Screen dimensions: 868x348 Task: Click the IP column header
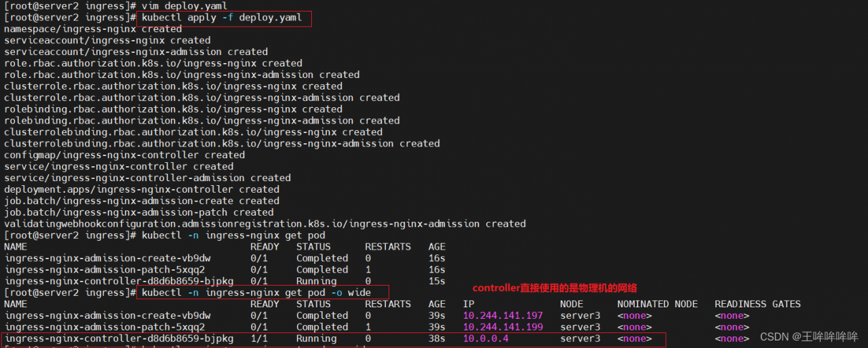click(x=469, y=304)
